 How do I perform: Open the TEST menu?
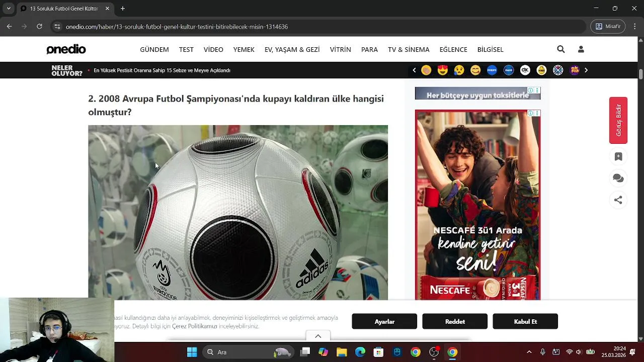(x=186, y=49)
